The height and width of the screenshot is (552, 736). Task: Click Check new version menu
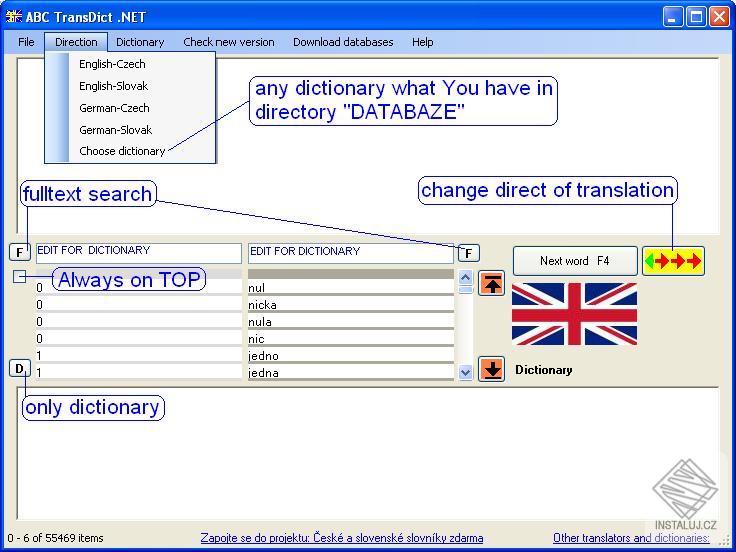(x=229, y=42)
